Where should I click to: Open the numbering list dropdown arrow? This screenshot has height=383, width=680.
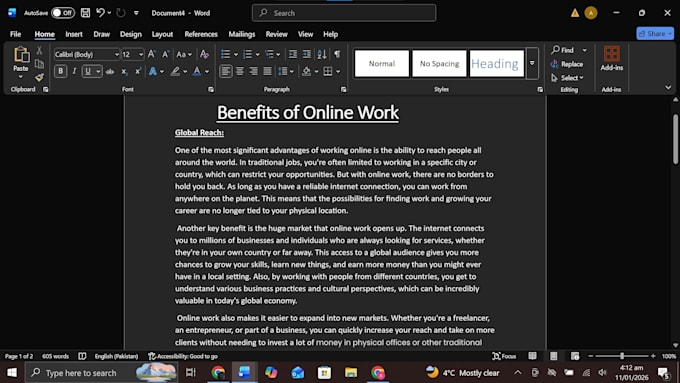point(257,55)
